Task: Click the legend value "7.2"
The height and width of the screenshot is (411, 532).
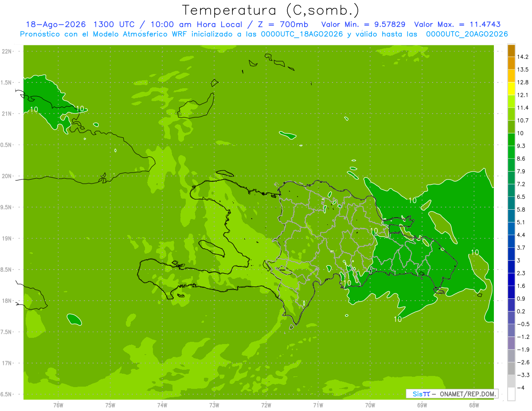Action: pos(522,184)
